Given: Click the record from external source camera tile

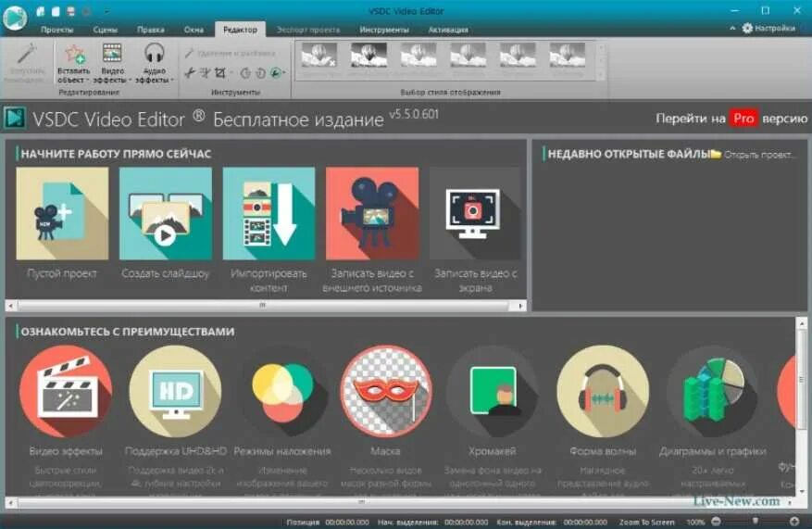Looking at the screenshot, I should pyautogui.click(x=372, y=213).
